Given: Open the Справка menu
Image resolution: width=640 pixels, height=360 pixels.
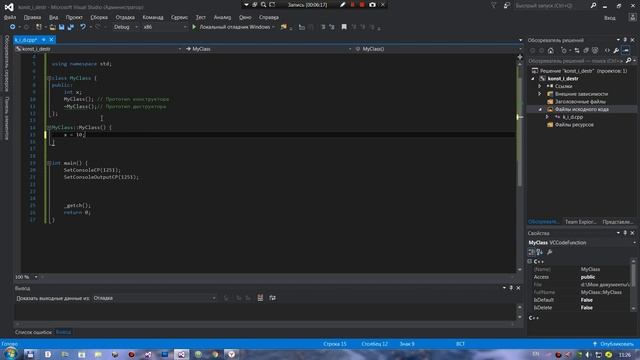Looking at the screenshot, I should (x=269, y=17).
